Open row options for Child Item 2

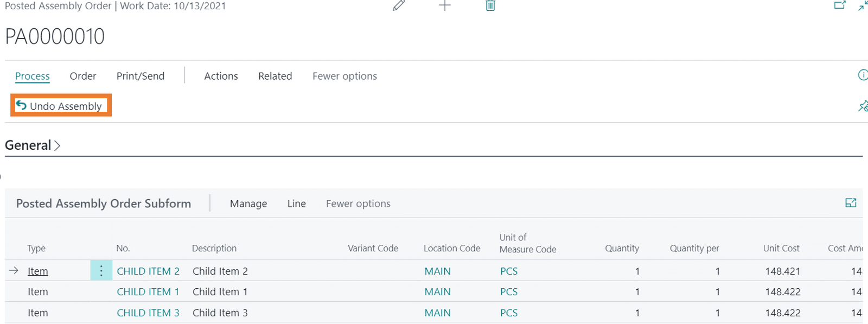coord(101,271)
